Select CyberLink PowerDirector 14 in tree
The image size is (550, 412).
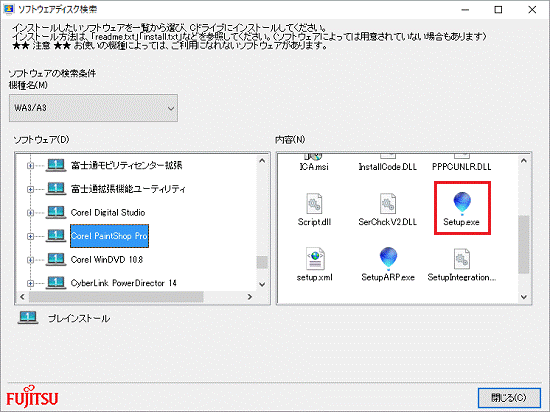pos(123,283)
